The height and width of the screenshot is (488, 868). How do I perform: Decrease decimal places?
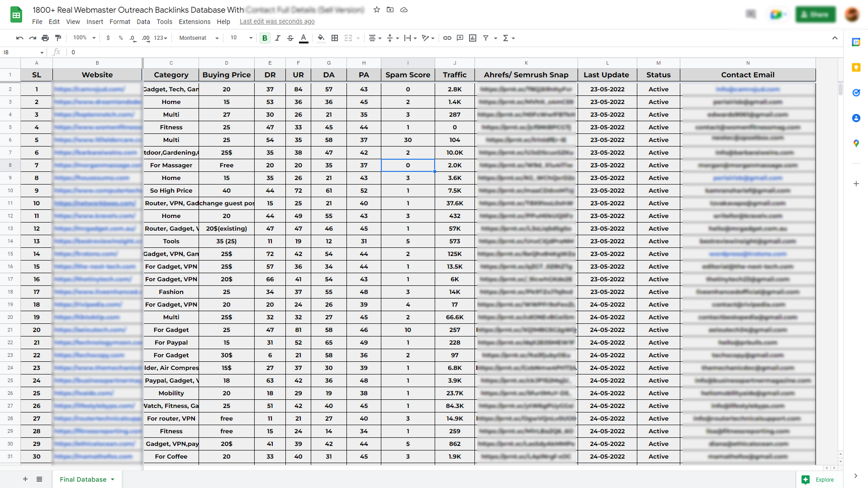(x=133, y=38)
